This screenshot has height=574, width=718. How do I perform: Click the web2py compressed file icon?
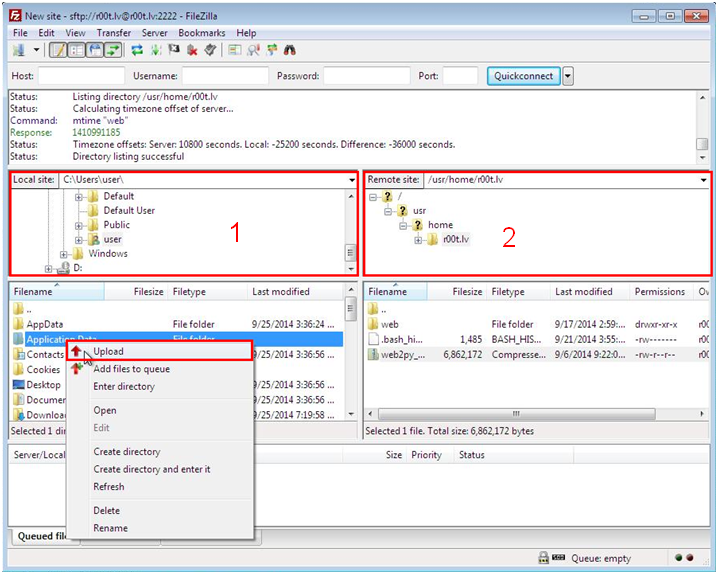[x=374, y=354]
